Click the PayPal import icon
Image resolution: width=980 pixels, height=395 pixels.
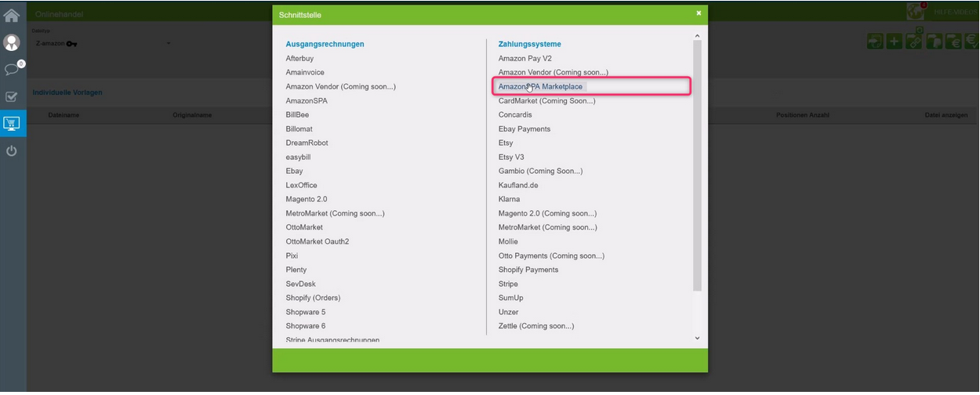tap(935, 41)
